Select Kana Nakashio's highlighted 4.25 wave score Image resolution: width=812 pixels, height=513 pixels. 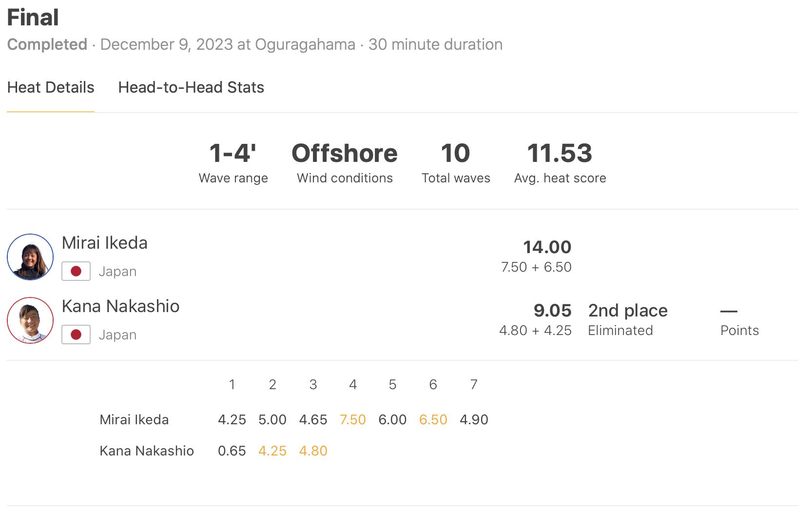point(272,451)
